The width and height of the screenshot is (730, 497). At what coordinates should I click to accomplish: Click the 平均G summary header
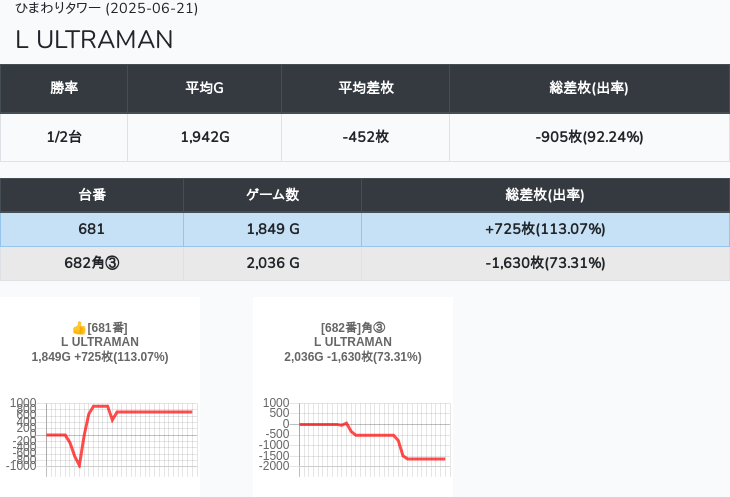pos(204,88)
